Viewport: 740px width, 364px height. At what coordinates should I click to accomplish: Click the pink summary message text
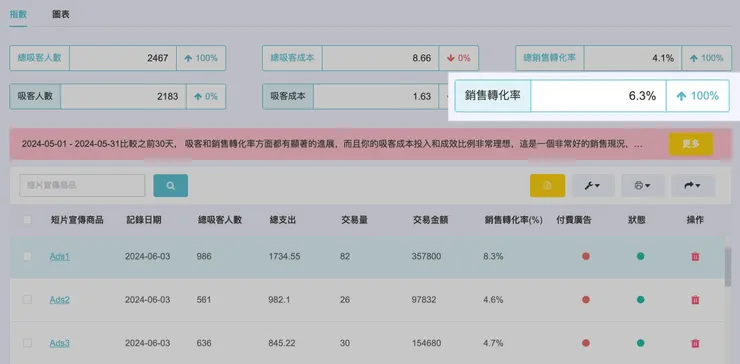[332, 144]
